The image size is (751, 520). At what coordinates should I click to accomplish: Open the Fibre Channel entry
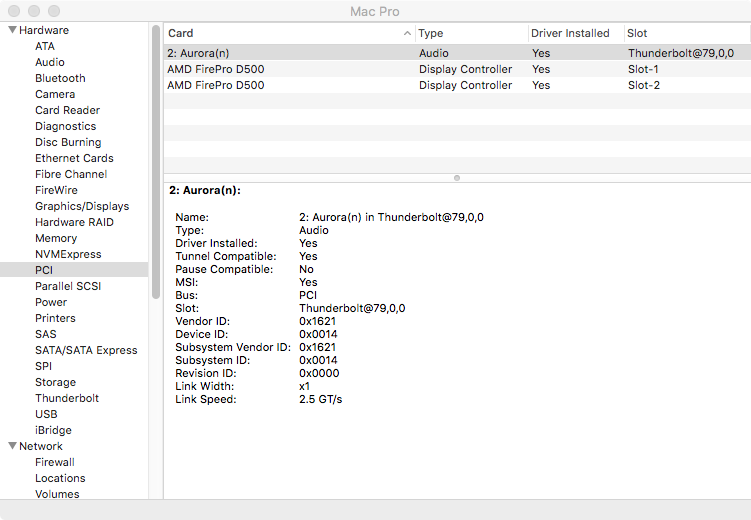tap(71, 174)
